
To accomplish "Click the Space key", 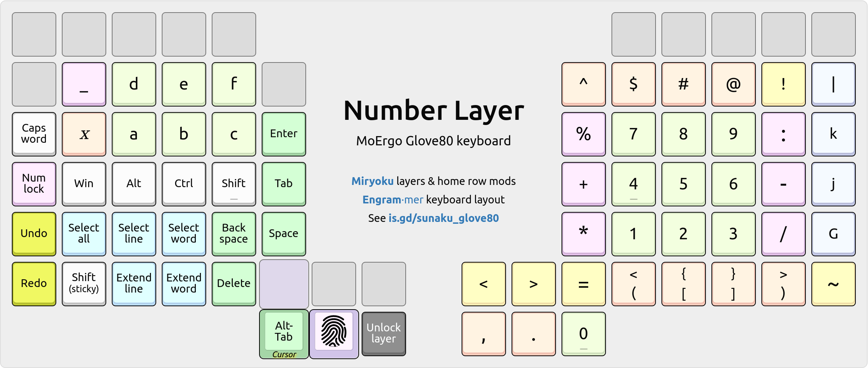I will (x=284, y=234).
